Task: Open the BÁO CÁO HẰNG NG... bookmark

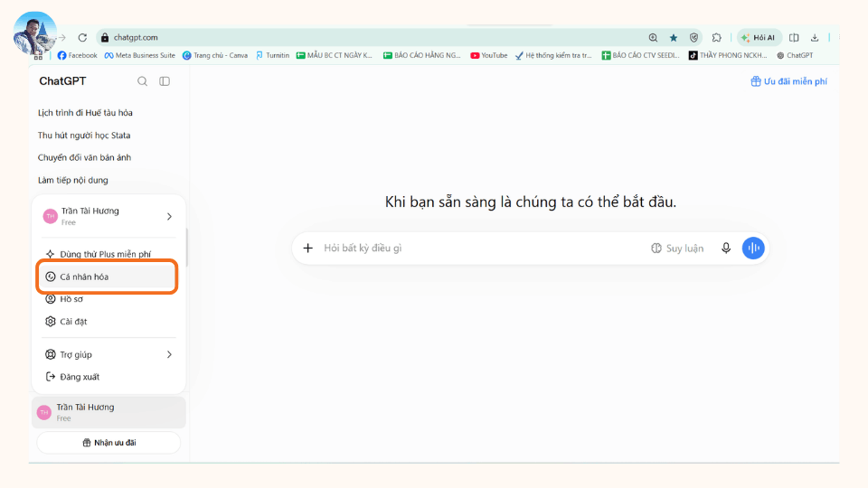Action: (x=422, y=55)
